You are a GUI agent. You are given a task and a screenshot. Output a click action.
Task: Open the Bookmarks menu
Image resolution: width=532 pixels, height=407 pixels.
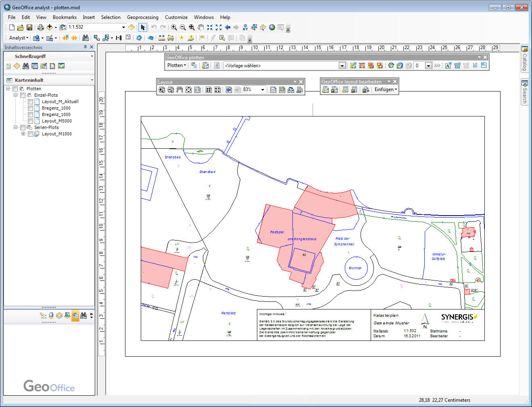click(65, 17)
